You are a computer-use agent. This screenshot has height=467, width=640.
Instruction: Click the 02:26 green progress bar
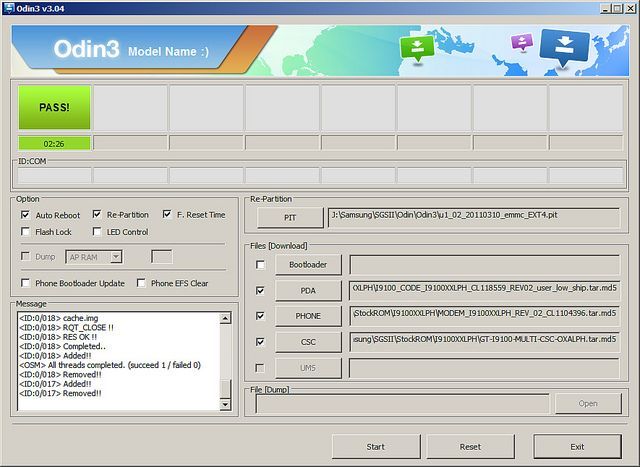(54, 144)
